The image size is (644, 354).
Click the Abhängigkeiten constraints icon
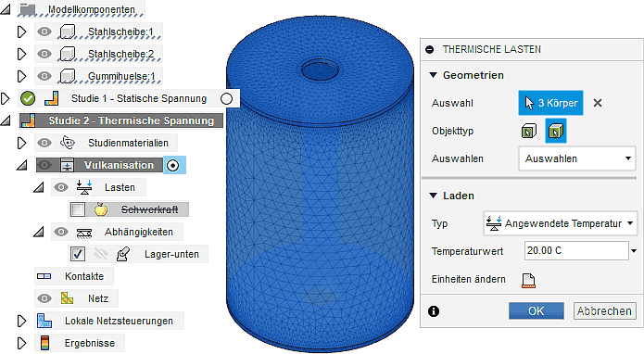84,233
